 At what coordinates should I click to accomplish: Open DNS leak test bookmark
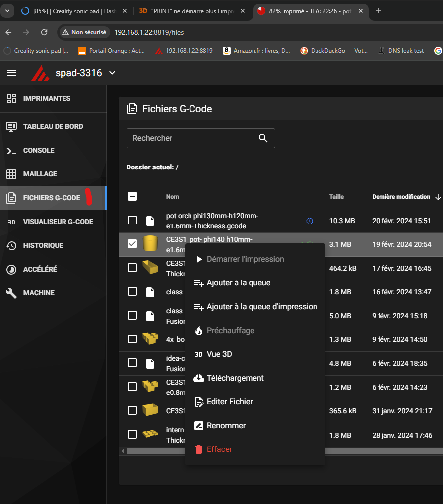point(401,51)
